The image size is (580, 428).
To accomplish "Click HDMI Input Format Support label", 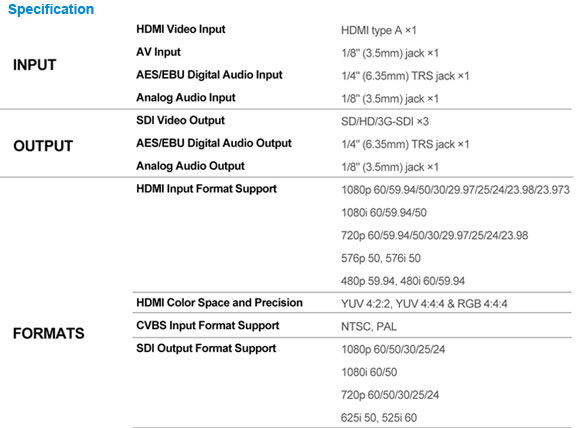I will (x=206, y=189).
